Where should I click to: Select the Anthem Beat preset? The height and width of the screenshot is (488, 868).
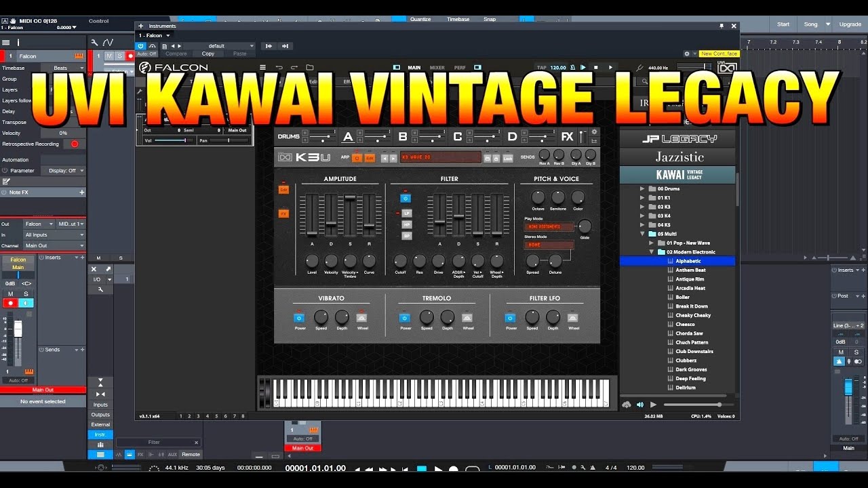[x=690, y=270]
